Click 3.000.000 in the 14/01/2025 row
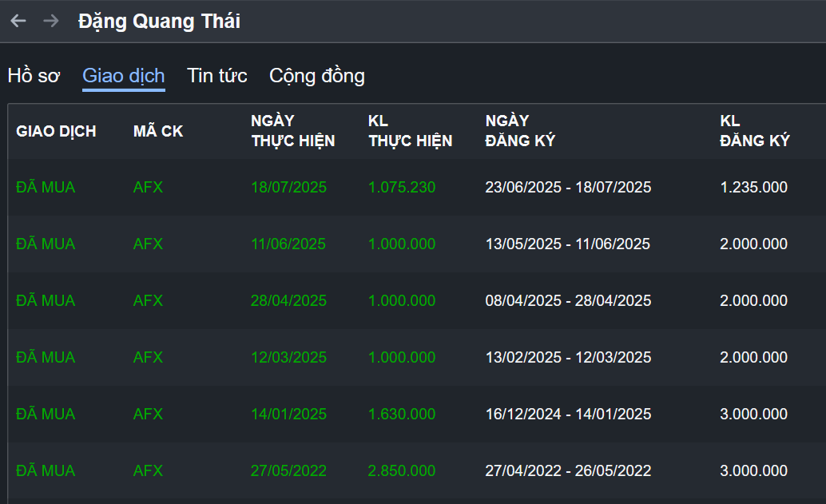826x504 pixels. (x=754, y=414)
